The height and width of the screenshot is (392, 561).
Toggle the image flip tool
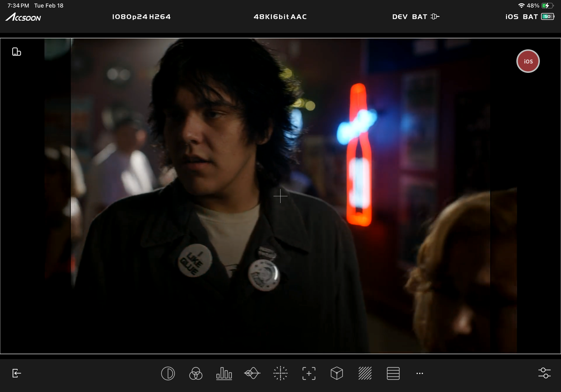pyautogui.click(x=252, y=373)
